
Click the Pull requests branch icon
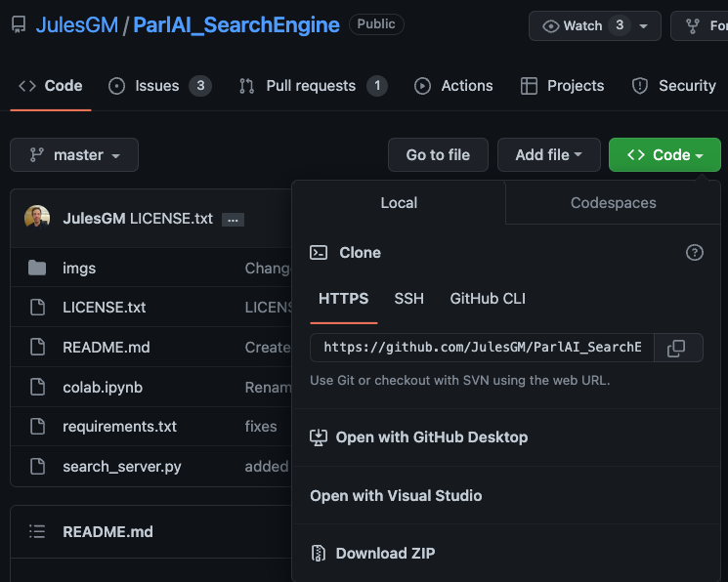coord(246,86)
